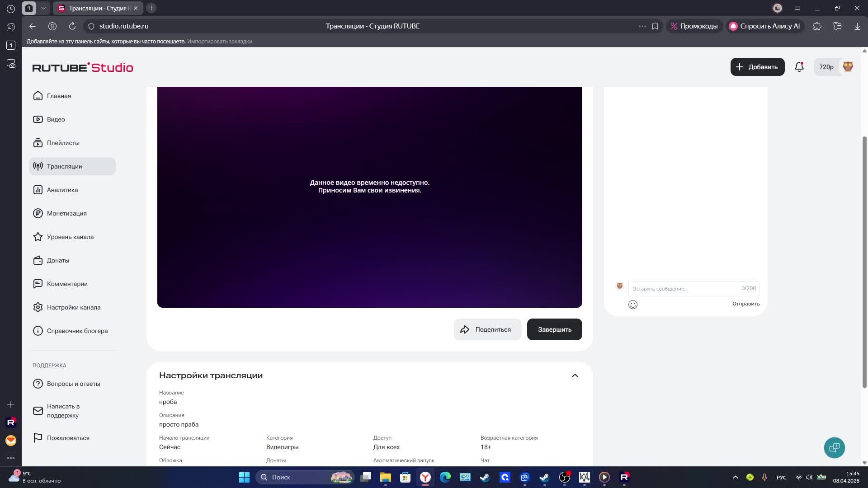Click the page vertical scrollbar

tap(864, 262)
